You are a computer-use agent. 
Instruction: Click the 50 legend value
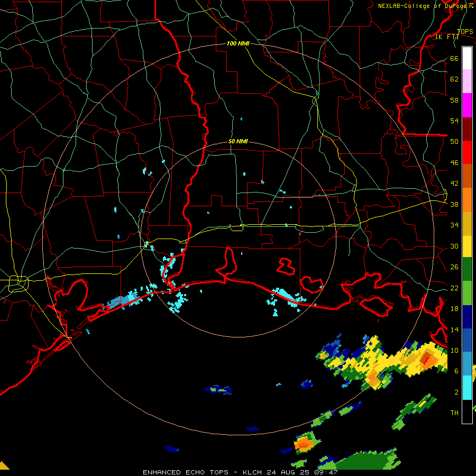(454, 142)
